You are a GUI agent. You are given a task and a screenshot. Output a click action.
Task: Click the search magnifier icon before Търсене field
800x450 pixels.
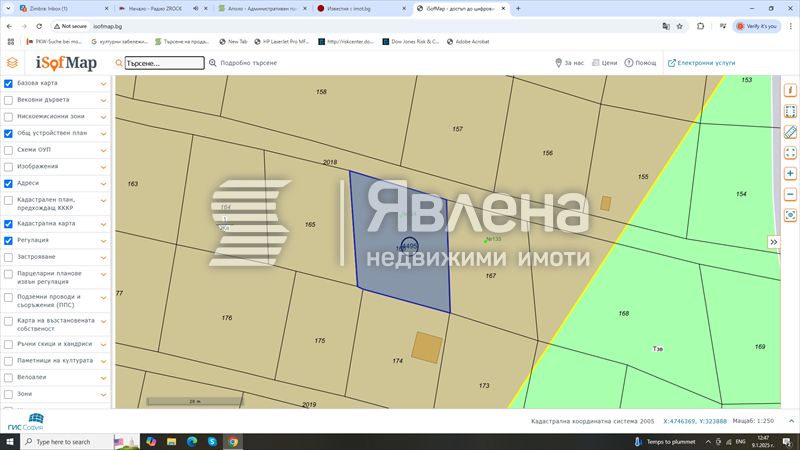click(119, 63)
